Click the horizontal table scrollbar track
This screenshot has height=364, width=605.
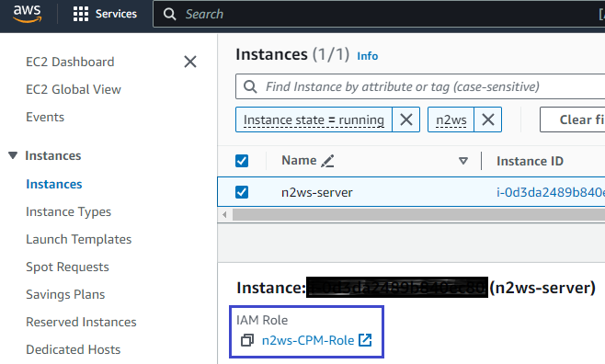(418, 215)
